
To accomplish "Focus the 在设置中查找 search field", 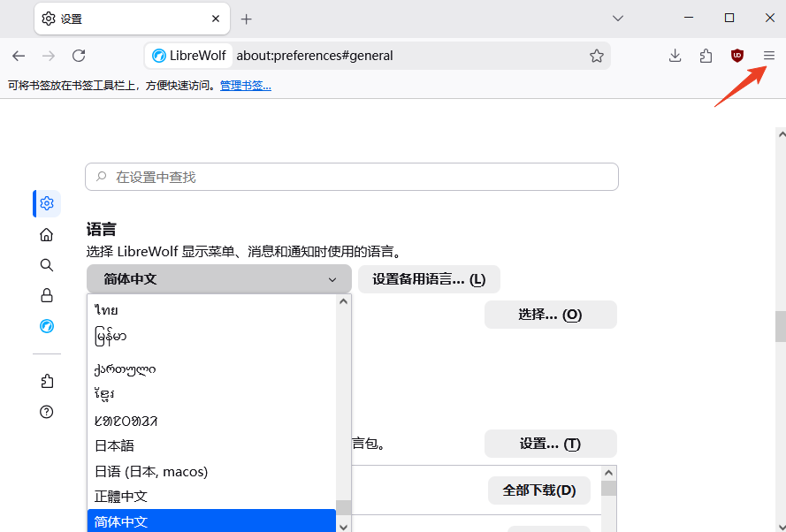I will [x=352, y=177].
